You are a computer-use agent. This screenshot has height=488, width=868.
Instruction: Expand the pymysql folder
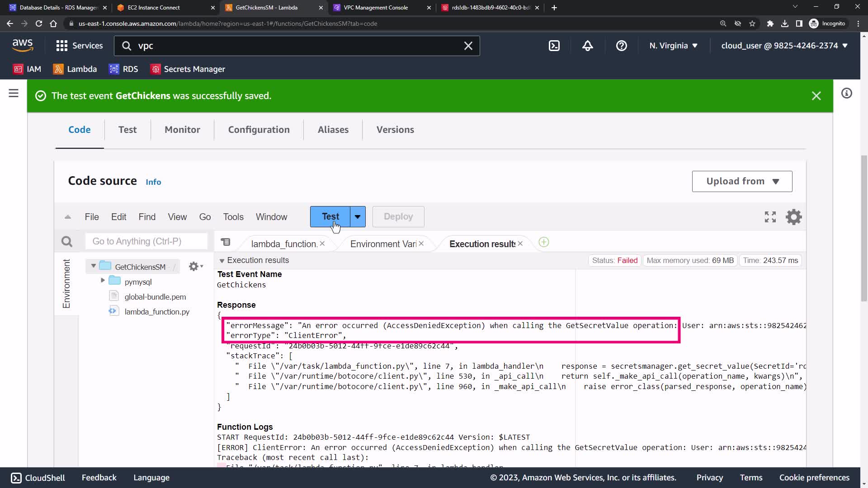(x=103, y=281)
